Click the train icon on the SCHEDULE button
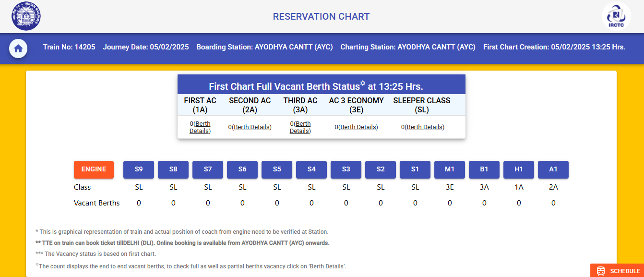 pyautogui.click(x=600, y=271)
